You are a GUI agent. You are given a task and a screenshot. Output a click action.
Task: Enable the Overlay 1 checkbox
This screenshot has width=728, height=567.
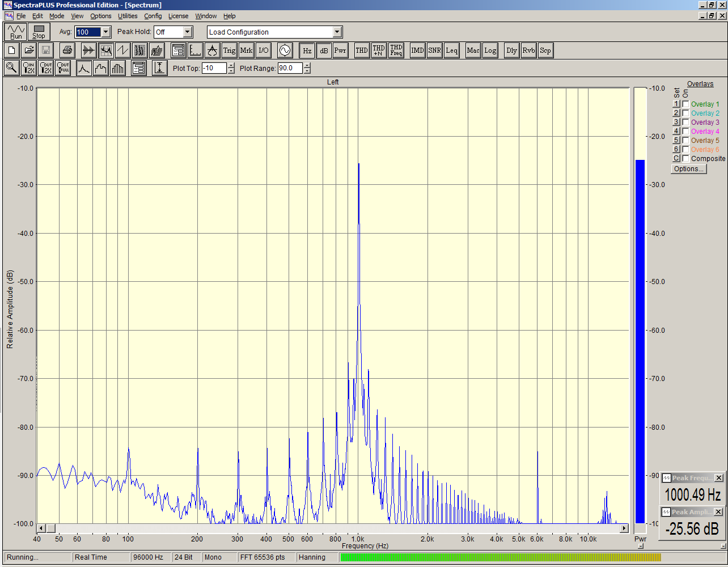coord(686,104)
